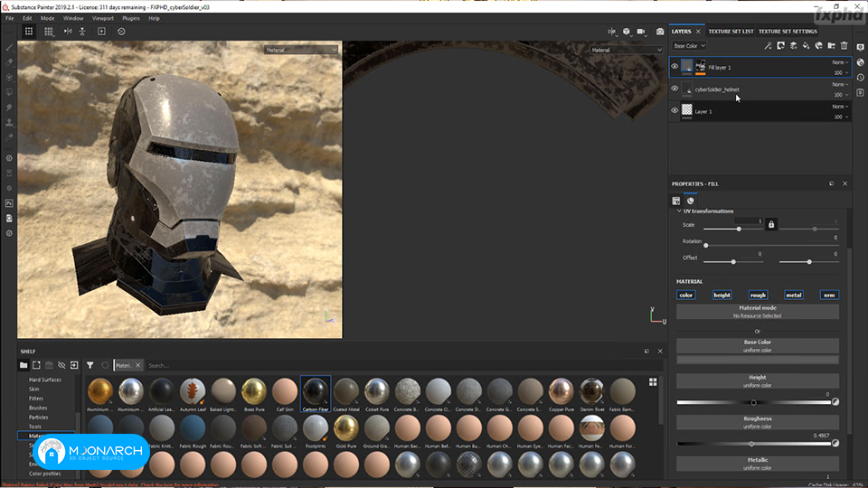
Task: Open blend mode dropdown of Layer 1
Action: coord(840,107)
